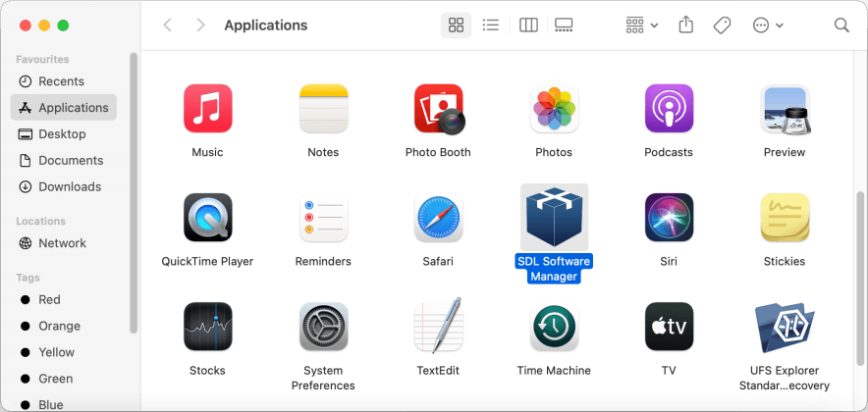Open the Safari compass icon
Viewport: 868px width, 412px height.
pyautogui.click(x=438, y=218)
